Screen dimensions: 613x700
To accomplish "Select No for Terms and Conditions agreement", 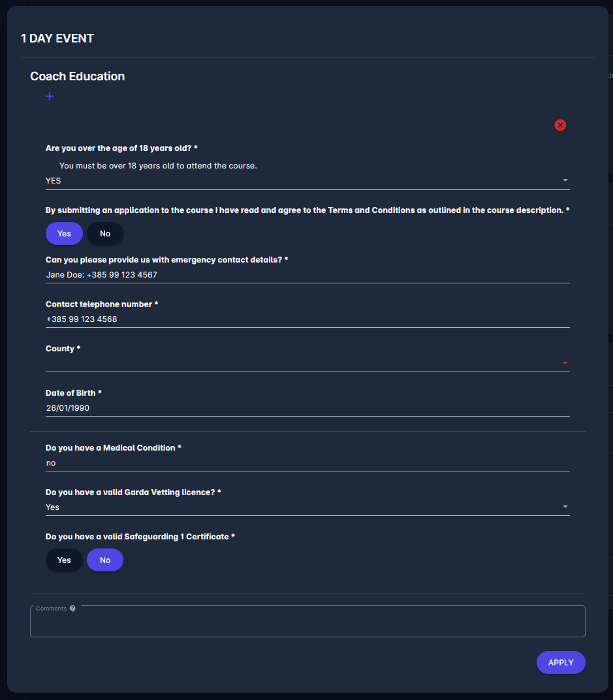I will 105,234.
